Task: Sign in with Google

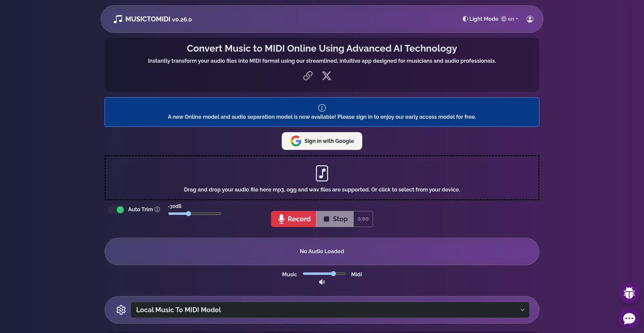Action: tap(322, 141)
